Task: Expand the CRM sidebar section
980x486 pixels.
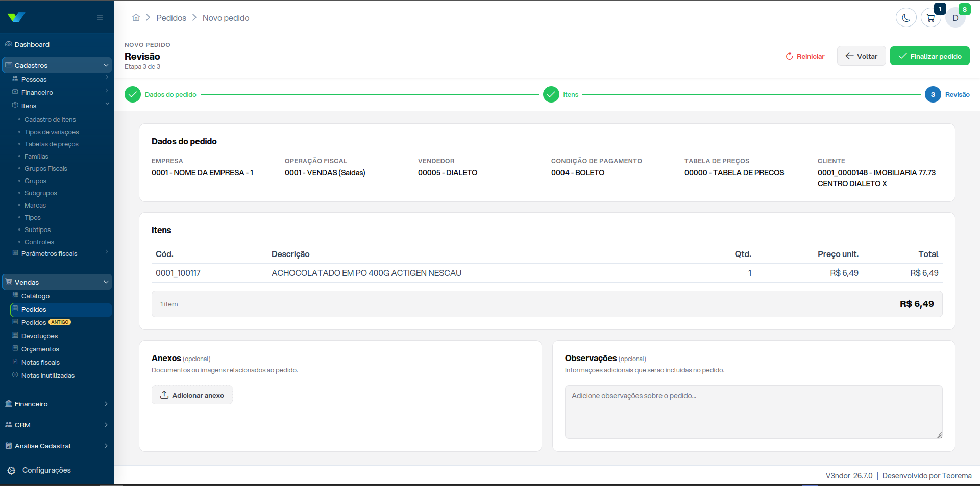Action: tap(57, 425)
